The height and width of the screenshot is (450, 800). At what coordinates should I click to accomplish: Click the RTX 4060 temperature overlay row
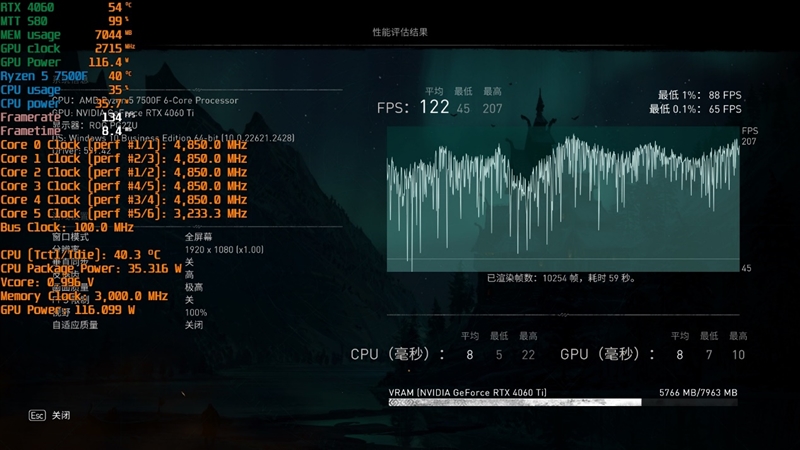[66, 7]
